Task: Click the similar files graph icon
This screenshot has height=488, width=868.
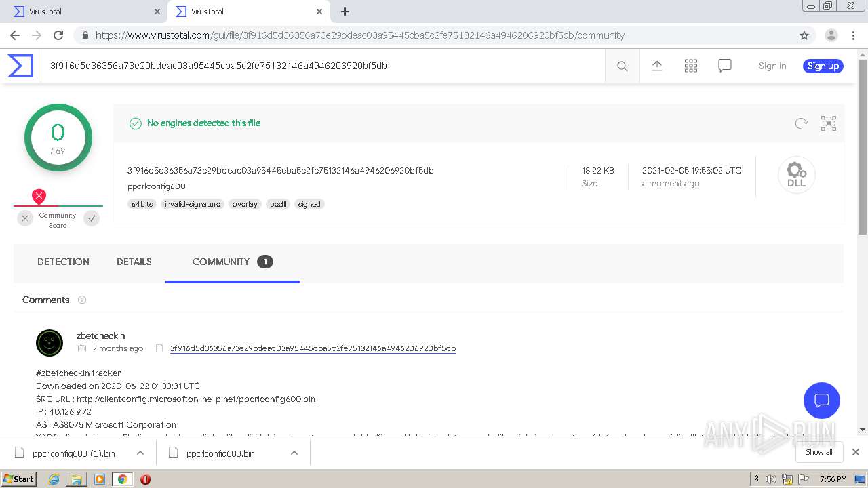Action: tap(829, 123)
